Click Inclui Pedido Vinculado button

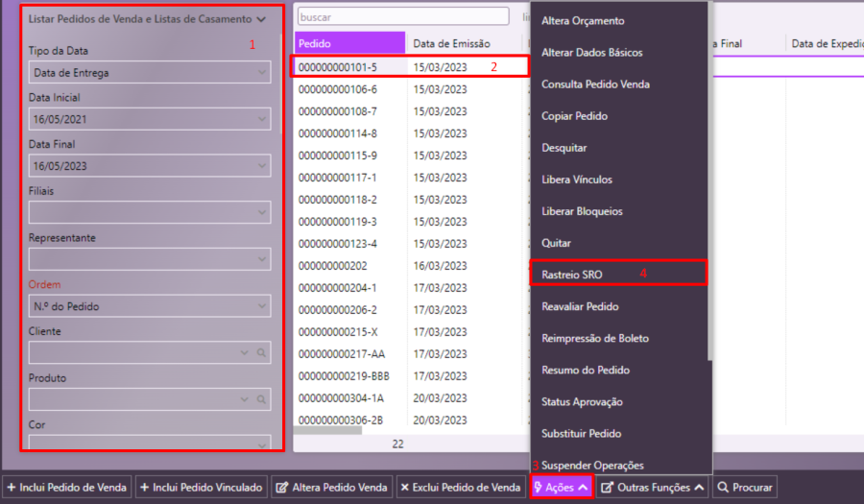pyautogui.click(x=202, y=488)
